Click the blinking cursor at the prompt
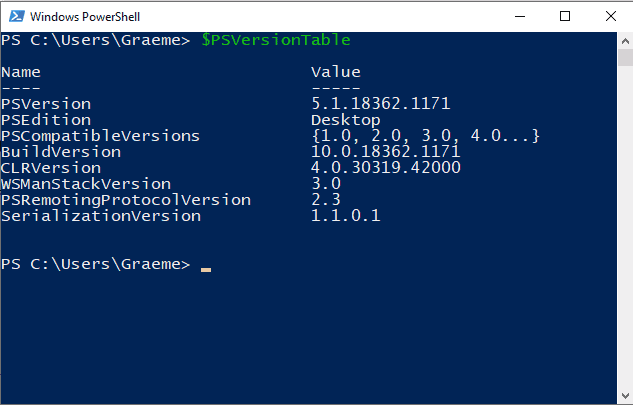The width and height of the screenshot is (633, 405). 206,270
